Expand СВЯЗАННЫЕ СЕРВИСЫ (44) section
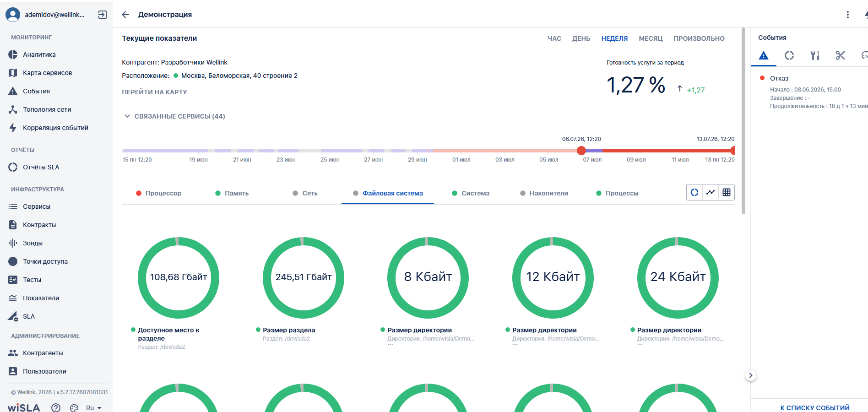 (174, 116)
